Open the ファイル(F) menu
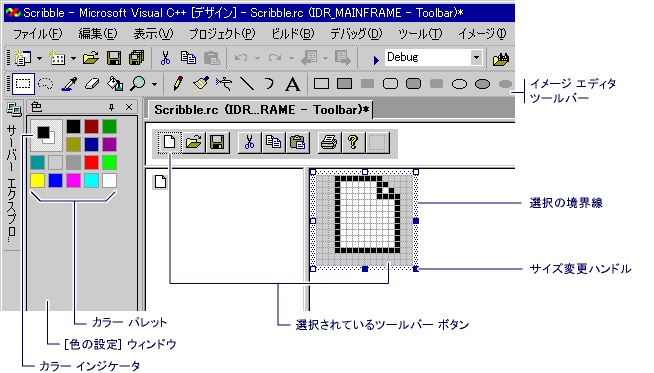This screenshot has height=373, width=654. tap(38, 34)
